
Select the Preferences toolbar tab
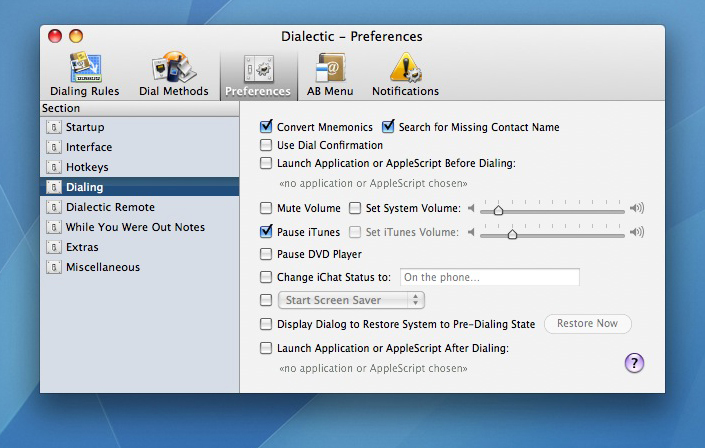[258, 74]
